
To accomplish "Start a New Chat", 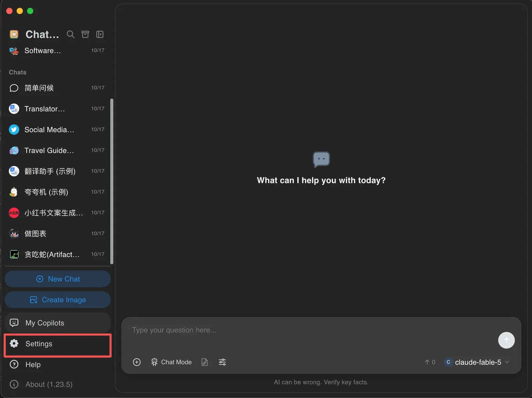I will pos(58,279).
